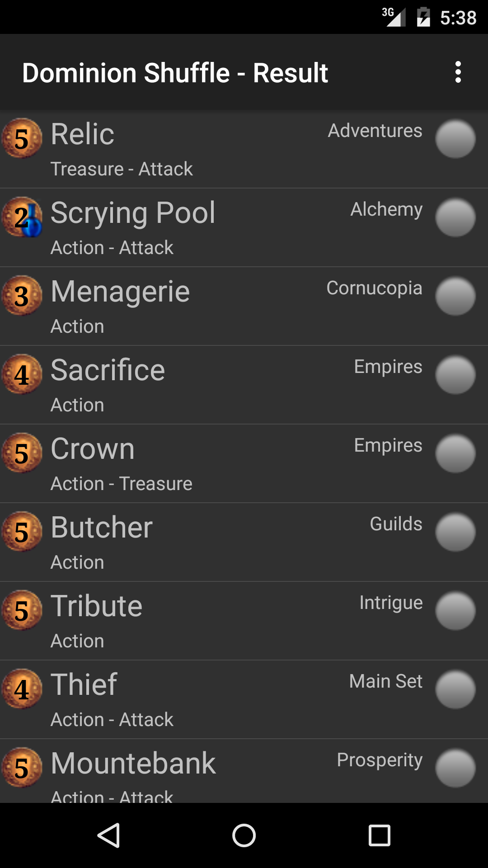Open the recent apps overview button
The height and width of the screenshot is (868, 488).
pyautogui.click(x=380, y=835)
